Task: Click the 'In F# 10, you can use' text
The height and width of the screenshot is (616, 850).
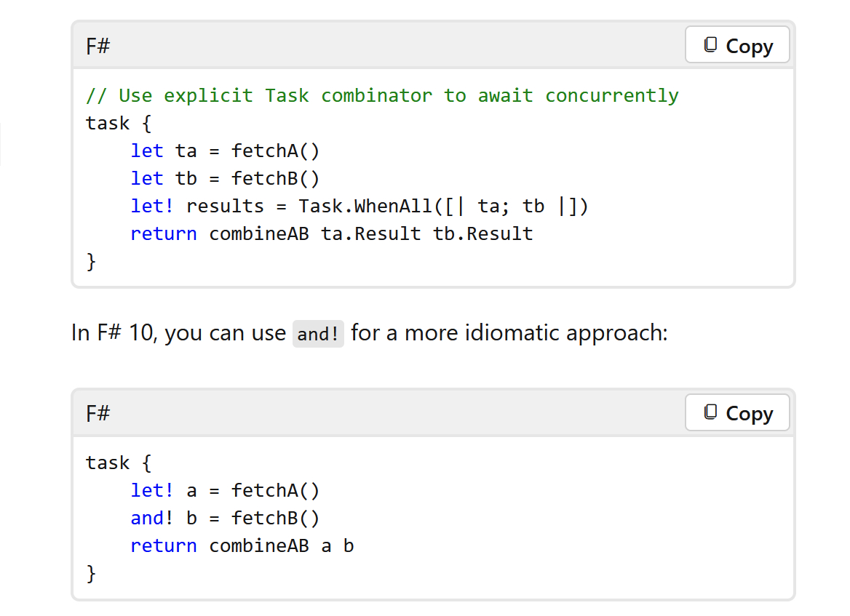Action: (x=178, y=333)
